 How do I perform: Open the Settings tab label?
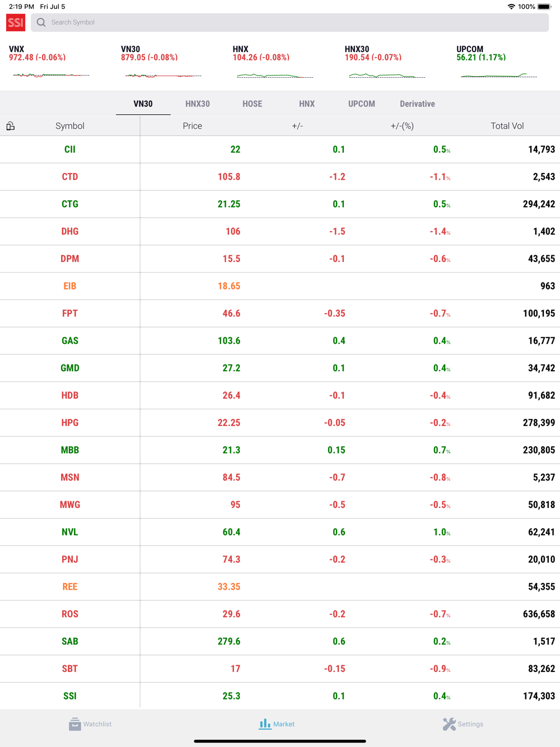click(x=470, y=724)
